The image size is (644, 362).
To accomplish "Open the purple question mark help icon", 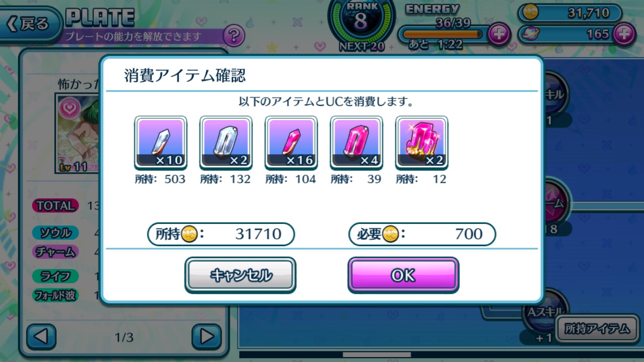I will point(234,35).
